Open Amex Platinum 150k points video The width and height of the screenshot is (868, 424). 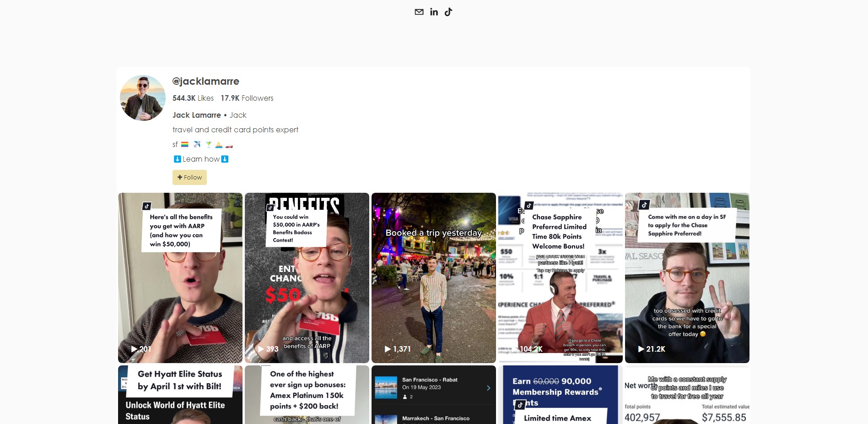[x=307, y=395]
